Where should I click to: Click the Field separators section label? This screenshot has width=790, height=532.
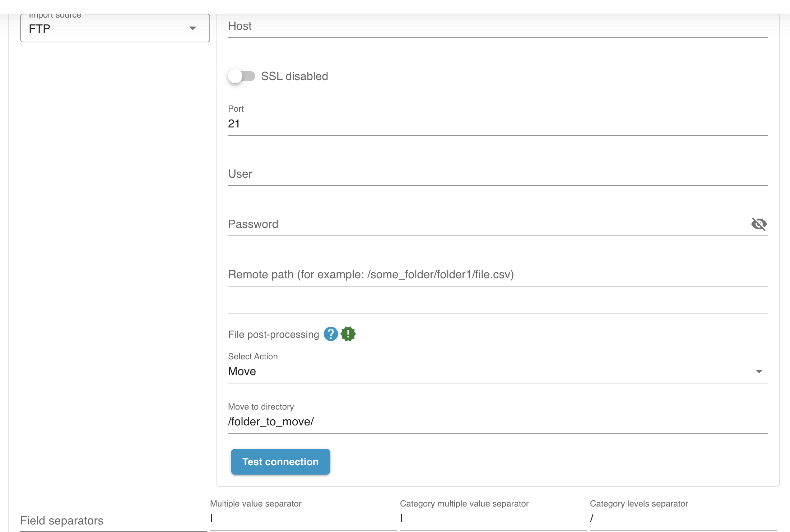point(62,521)
